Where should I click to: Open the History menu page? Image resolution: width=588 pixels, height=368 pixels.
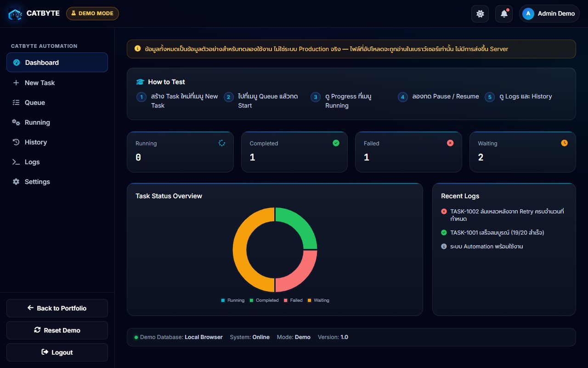click(x=57, y=142)
